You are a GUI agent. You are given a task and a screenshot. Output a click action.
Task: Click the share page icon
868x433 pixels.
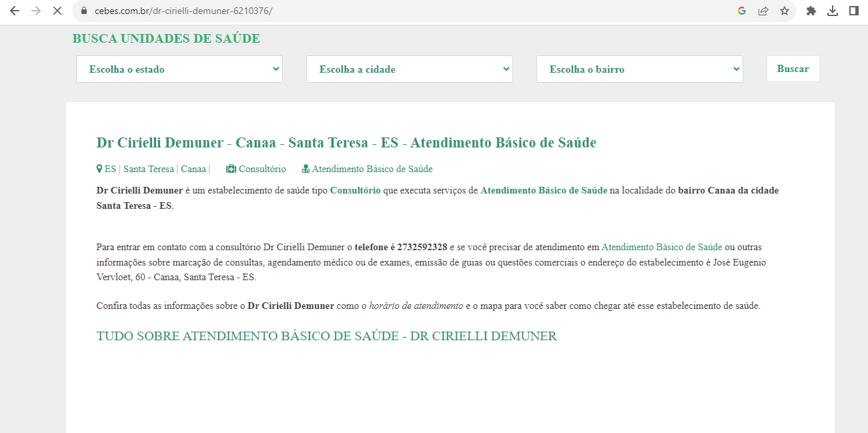(763, 11)
